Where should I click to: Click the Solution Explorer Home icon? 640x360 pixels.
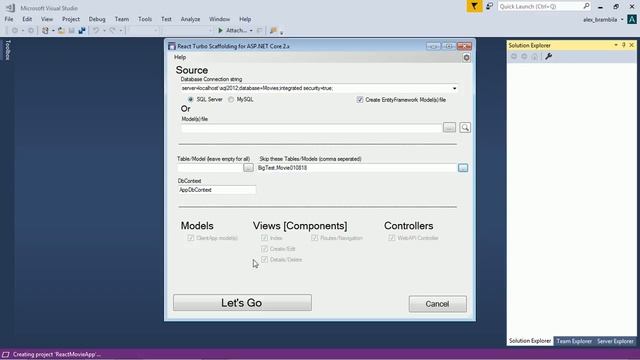[535, 56]
